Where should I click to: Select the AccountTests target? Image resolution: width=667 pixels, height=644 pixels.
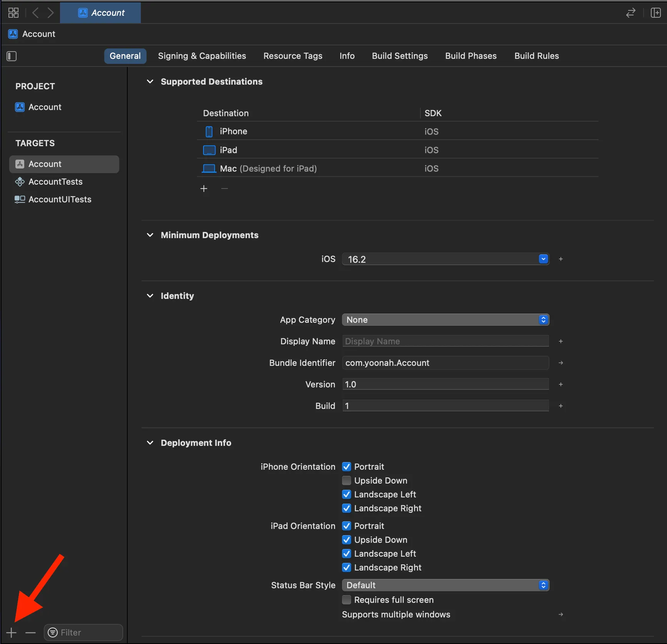click(55, 182)
